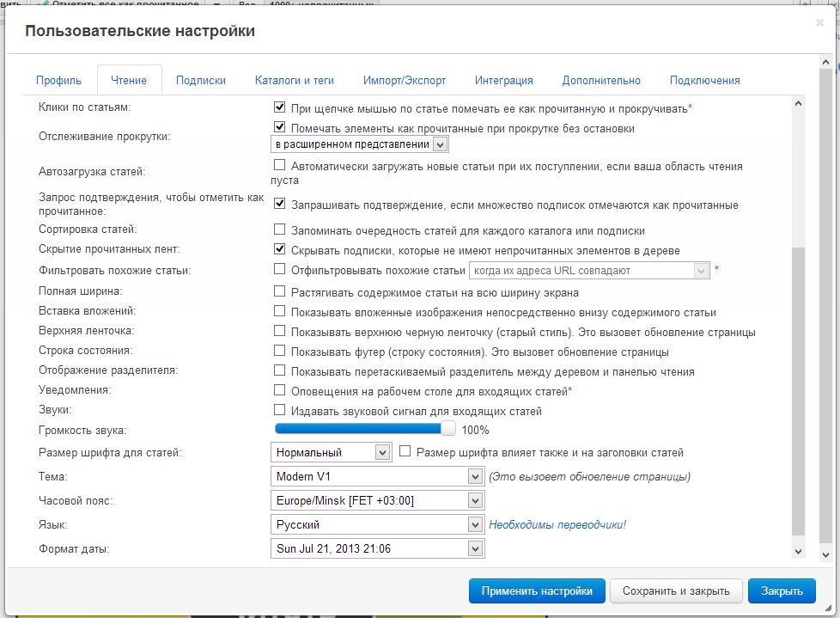Click the Громкость звука label
This screenshot has height=618, width=840.
coord(82,431)
